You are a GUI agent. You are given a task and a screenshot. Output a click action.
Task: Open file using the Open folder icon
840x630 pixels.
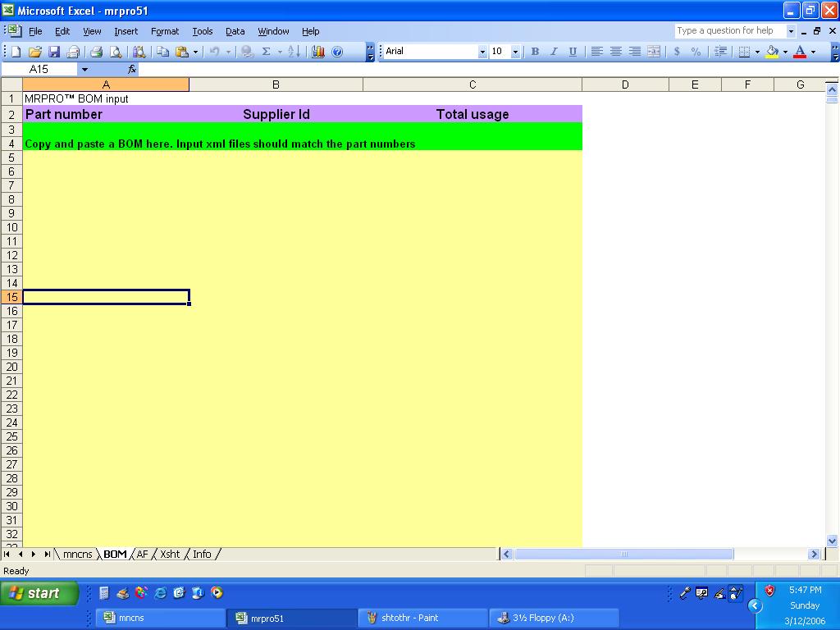tap(35, 52)
